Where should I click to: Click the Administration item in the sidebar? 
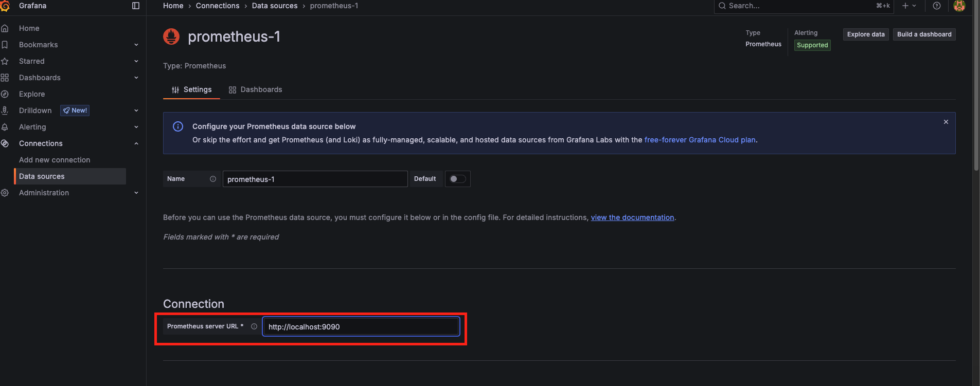pyautogui.click(x=44, y=193)
